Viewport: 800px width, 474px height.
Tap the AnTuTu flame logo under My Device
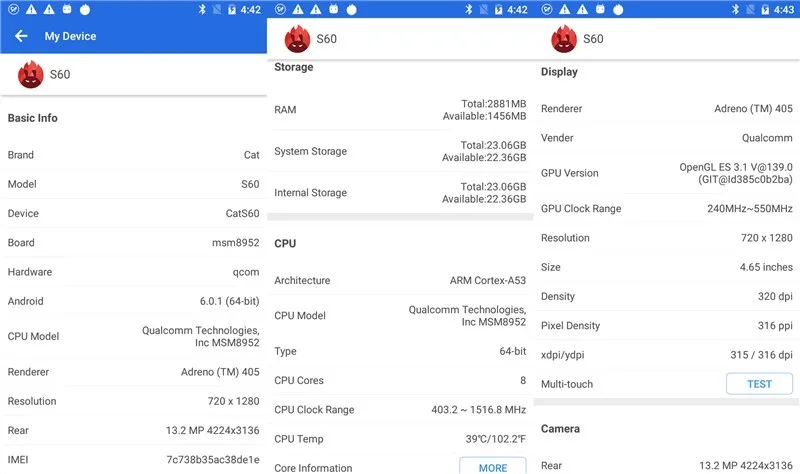point(31,74)
